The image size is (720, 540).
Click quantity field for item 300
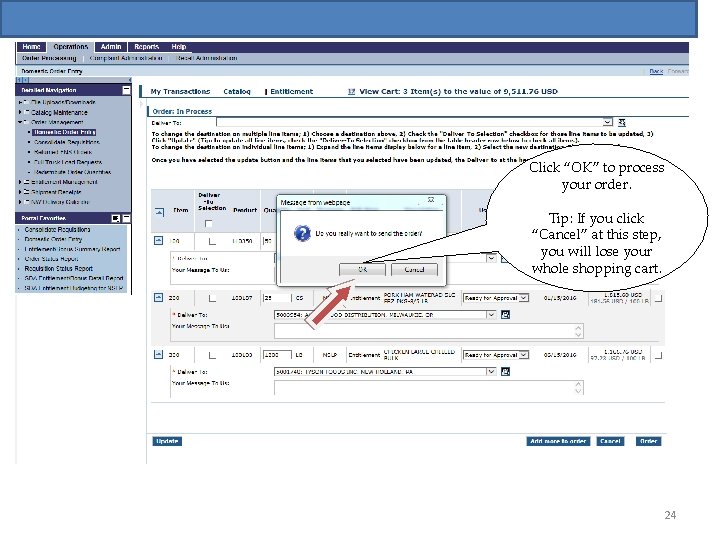tap(277, 355)
